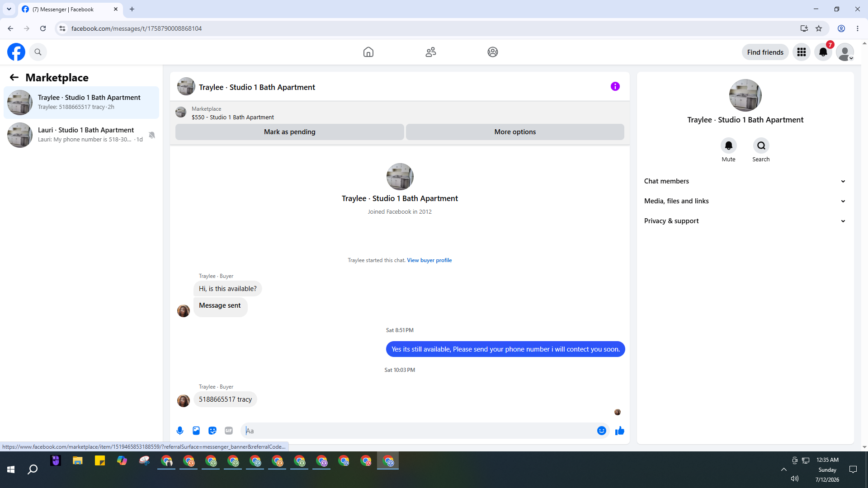Viewport: 868px width, 488px height.
Task: Open the Windows notification center icon
Action: click(x=853, y=469)
